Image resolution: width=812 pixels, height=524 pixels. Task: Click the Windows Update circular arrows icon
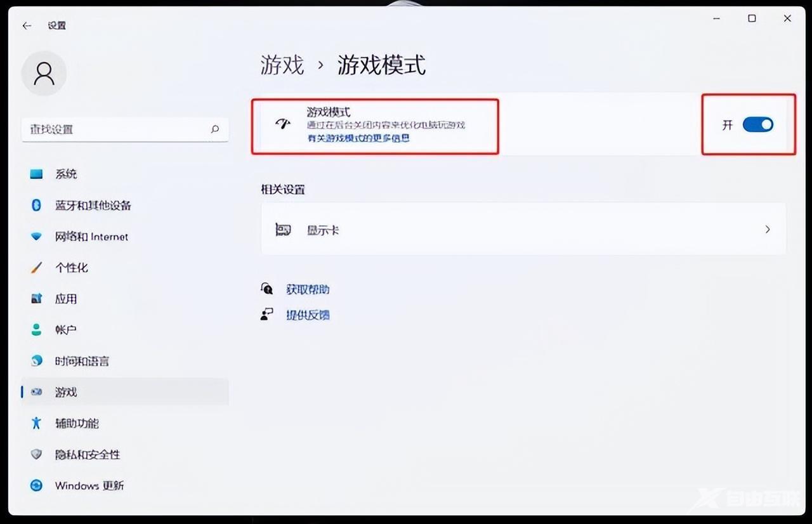pyautogui.click(x=36, y=485)
